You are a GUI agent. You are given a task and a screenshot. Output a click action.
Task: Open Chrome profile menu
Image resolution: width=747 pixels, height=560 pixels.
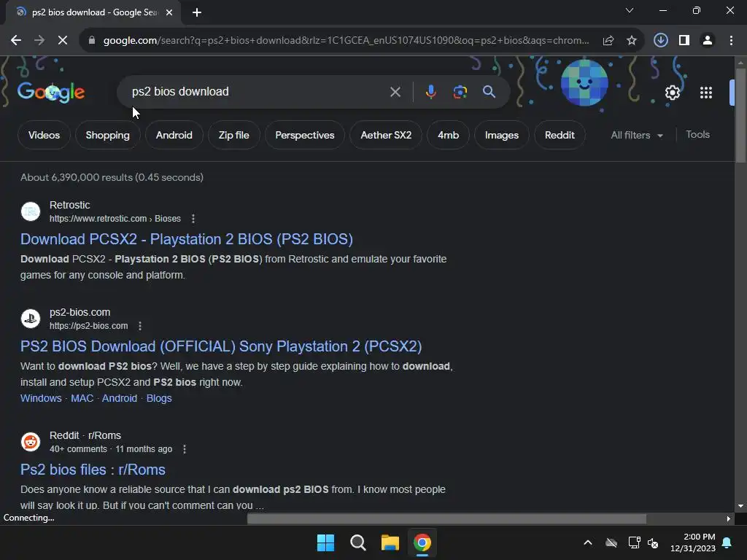tap(708, 41)
